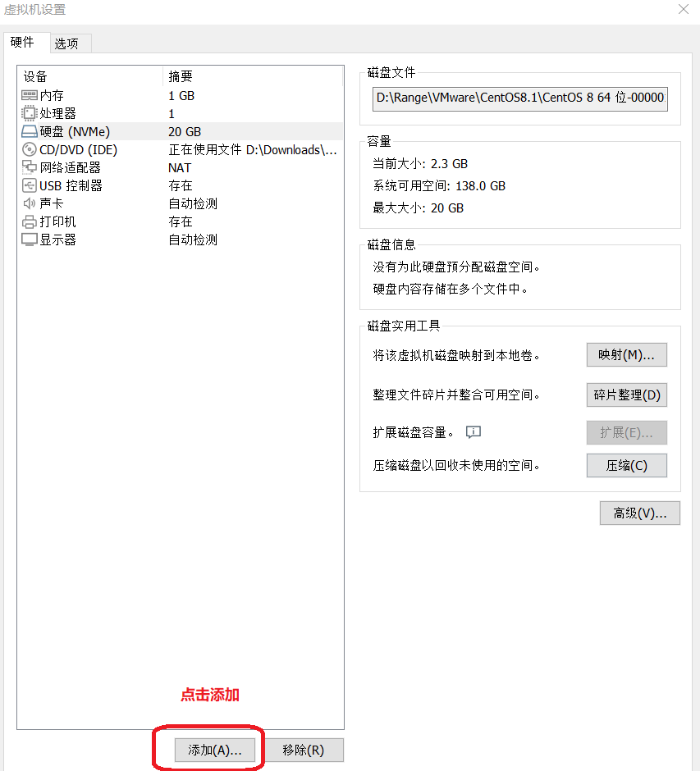The height and width of the screenshot is (771, 700).
Task: Open the 高级(V)... settings
Action: pos(640,513)
